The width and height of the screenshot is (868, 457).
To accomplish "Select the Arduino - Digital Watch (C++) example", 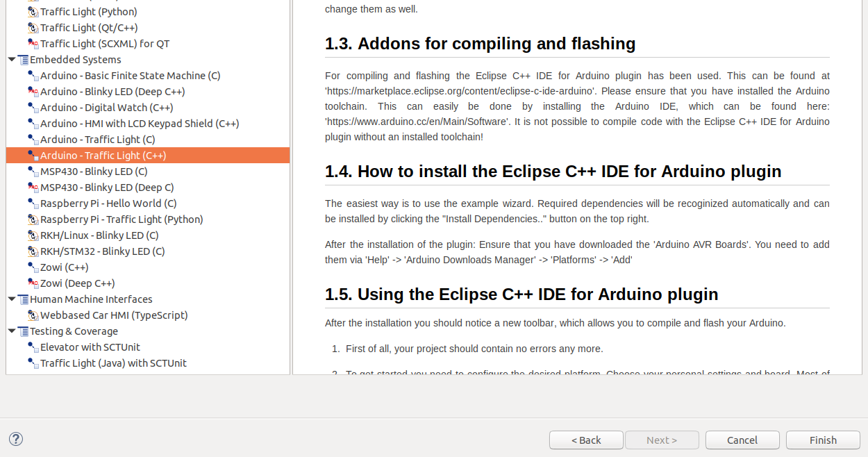I will (x=108, y=107).
